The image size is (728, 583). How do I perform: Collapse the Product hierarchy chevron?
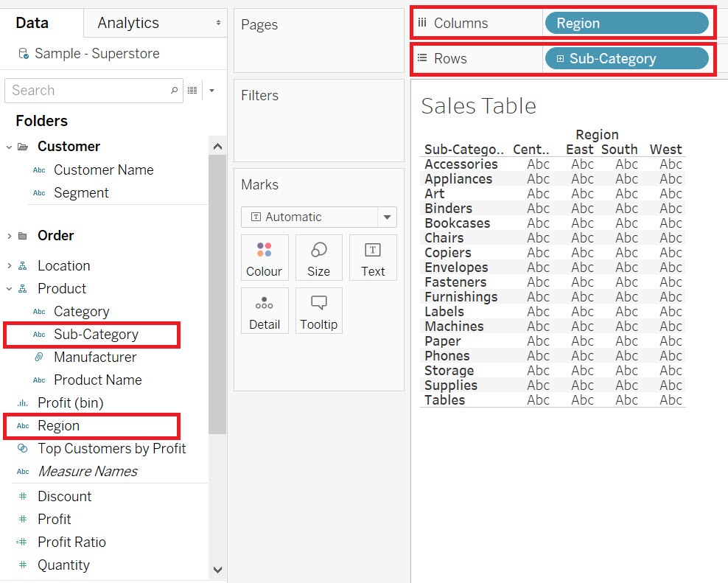point(9,289)
